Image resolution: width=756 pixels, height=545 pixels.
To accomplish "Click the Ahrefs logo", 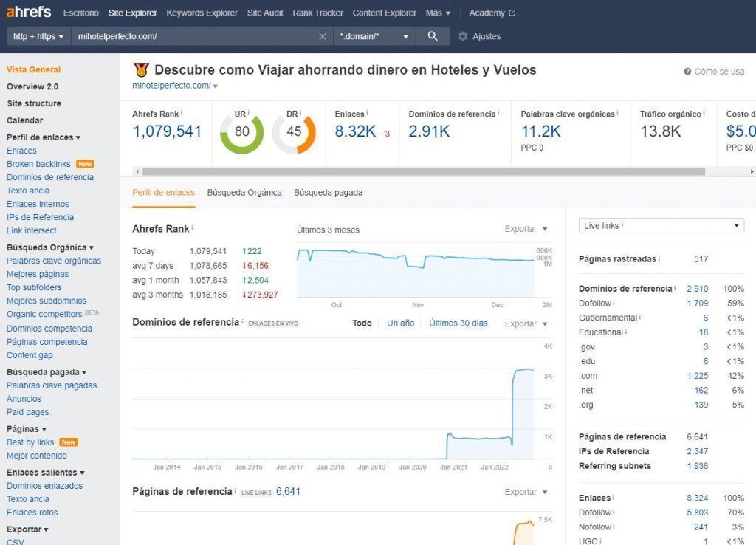I will [29, 12].
